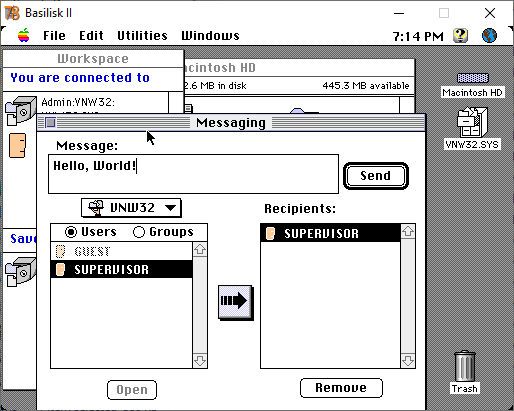Click the lower server icon in Workspace
Viewport: 514px width, 411px height.
20,272
